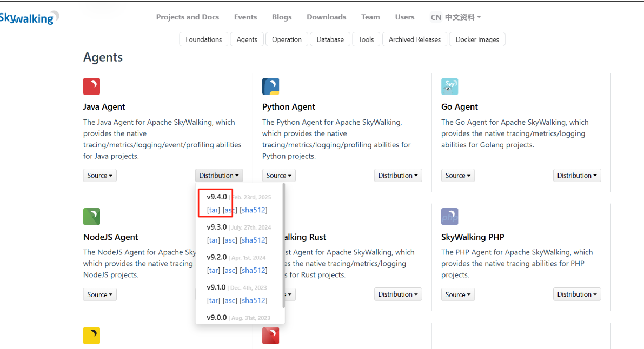
Task: Click the blue Python Agent icon
Action: point(271,86)
